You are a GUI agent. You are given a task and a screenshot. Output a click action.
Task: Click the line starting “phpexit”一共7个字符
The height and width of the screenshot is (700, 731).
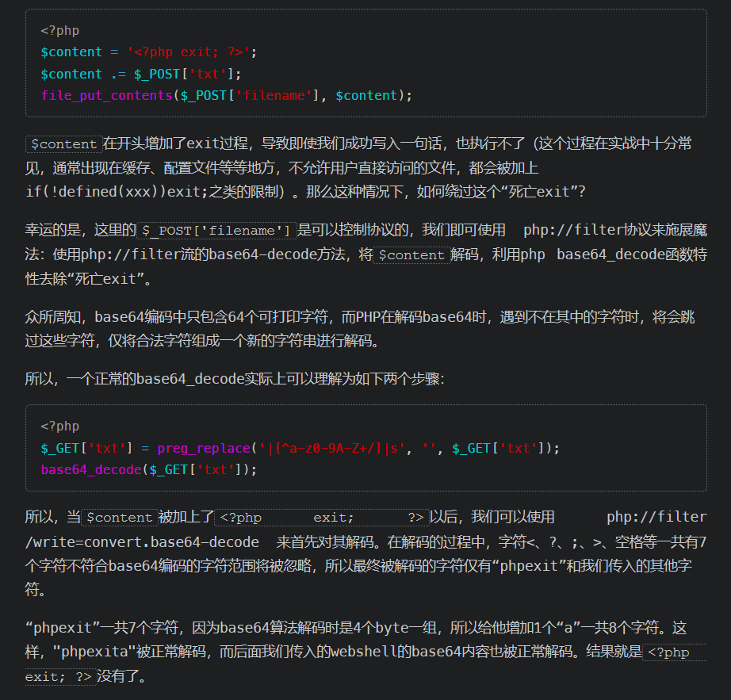[x=356, y=628]
